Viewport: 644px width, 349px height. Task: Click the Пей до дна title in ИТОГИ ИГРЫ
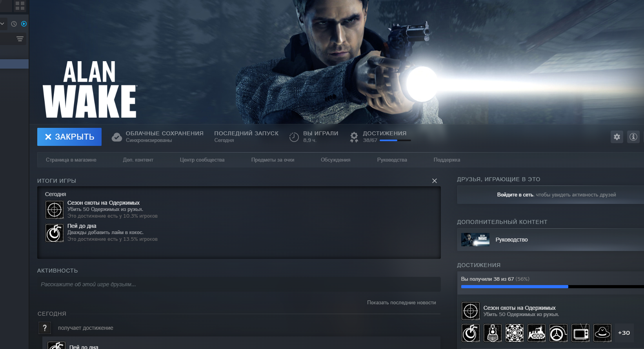[x=82, y=226]
